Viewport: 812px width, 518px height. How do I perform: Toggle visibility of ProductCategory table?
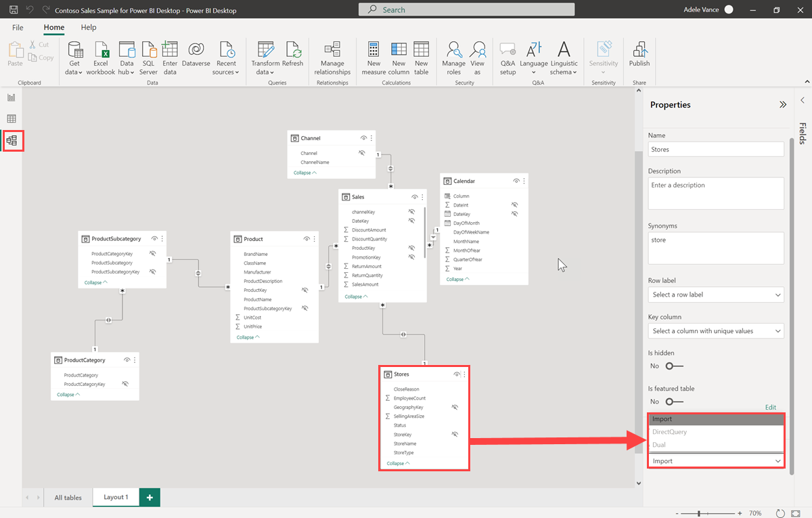(x=127, y=360)
